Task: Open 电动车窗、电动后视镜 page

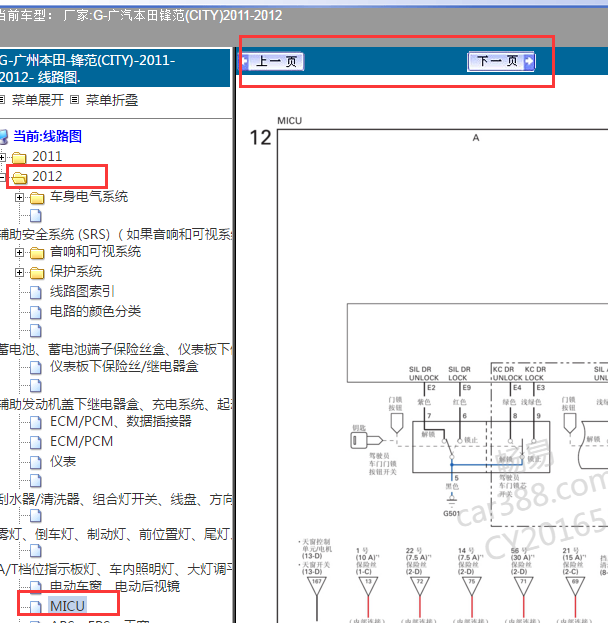Action: click(x=115, y=586)
